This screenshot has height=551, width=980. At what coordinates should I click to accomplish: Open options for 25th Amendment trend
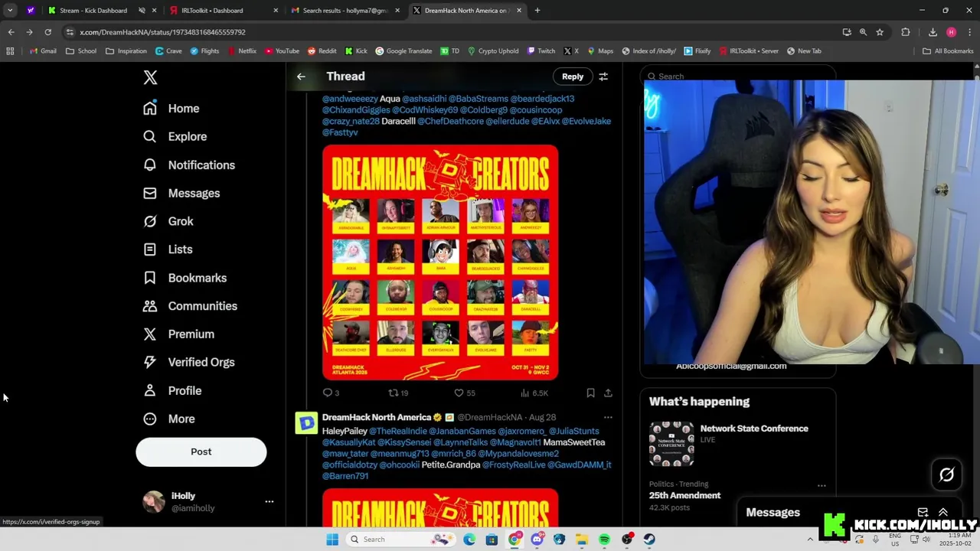point(822,485)
